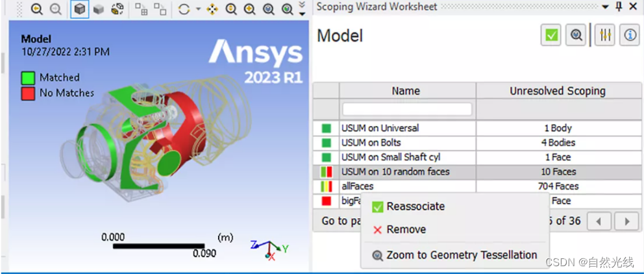Click the Zoom To Fit magnifier icon
Screen dimensions: 644x274
pyautogui.click(x=269, y=9)
